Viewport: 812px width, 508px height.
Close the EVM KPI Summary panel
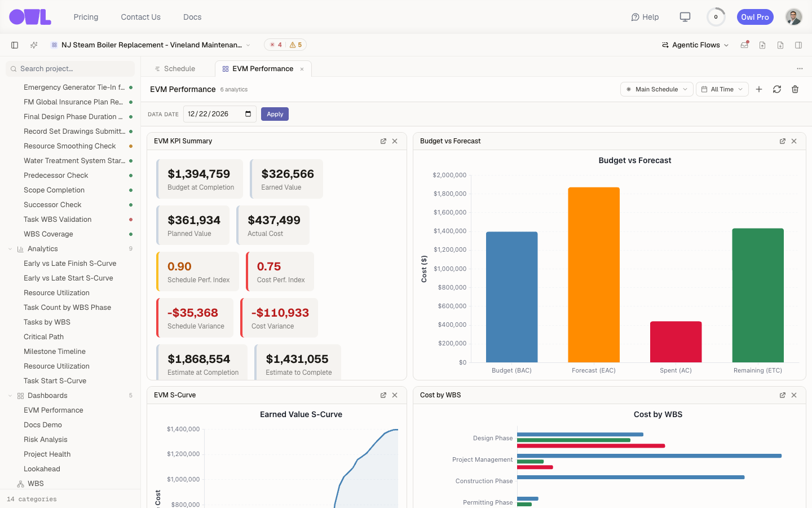pos(395,141)
